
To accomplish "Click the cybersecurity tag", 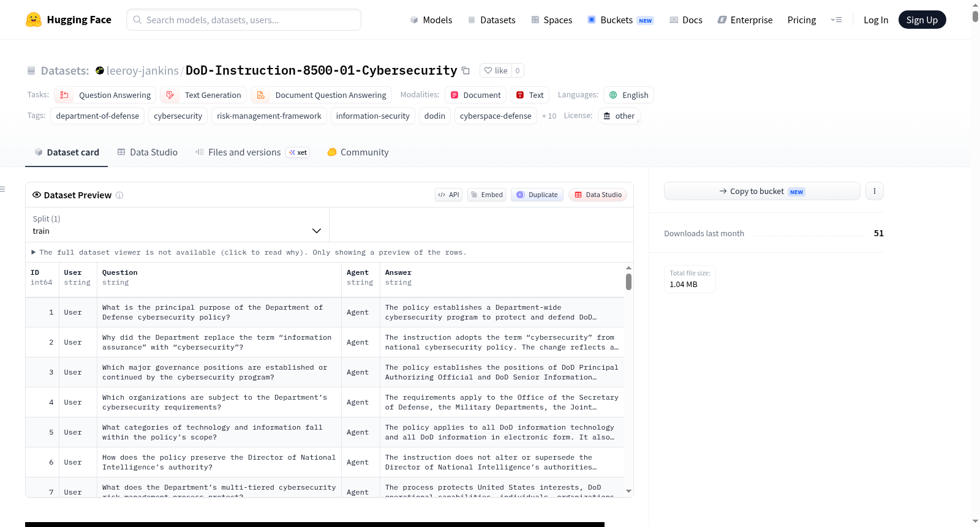I will [x=178, y=116].
